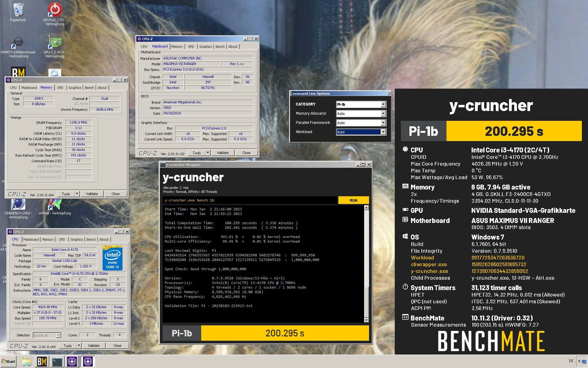Image resolution: width=588 pixels, height=368 pixels.
Task: Click Close in Memory CPU-Z window
Action: [115, 194]
